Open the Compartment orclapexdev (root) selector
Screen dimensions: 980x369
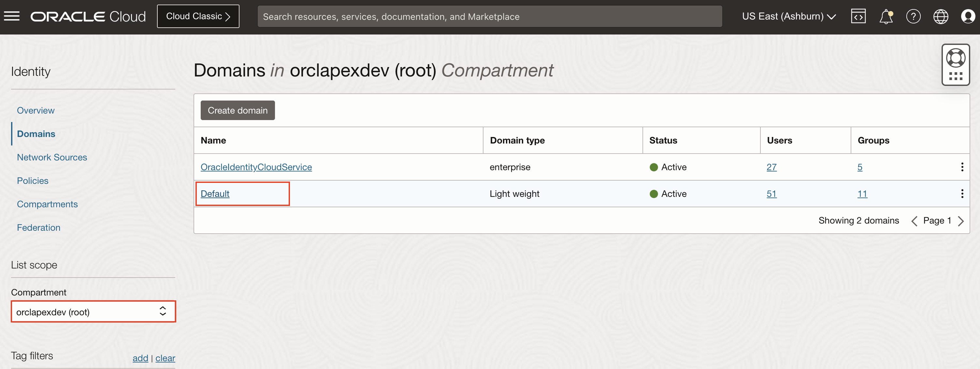tap(93, 312)
